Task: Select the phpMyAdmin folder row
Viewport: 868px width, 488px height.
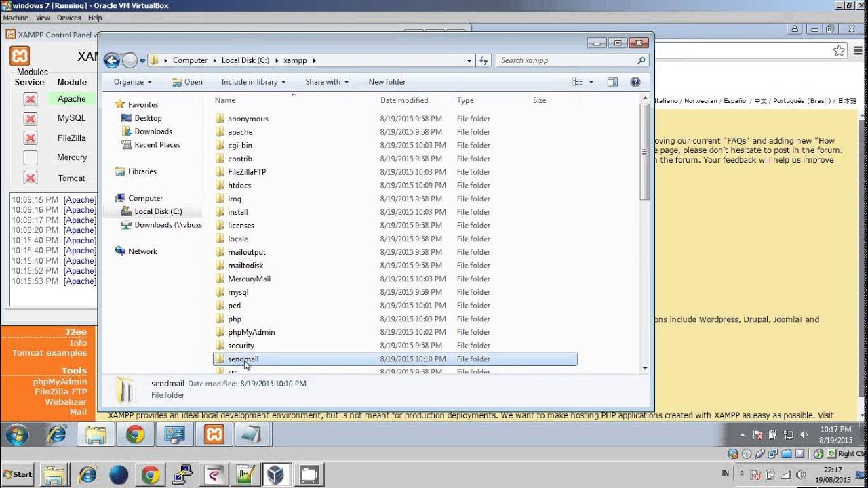Action: coord(395,332)
